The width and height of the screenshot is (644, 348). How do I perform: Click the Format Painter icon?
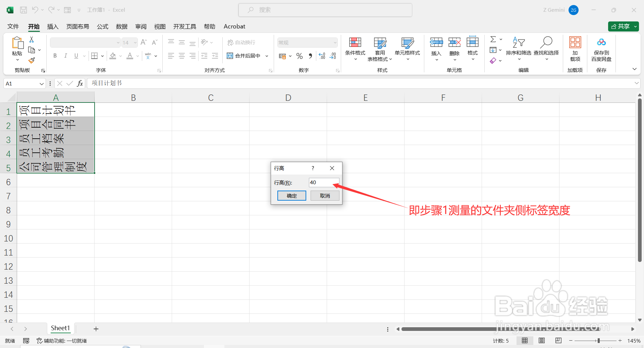(32, 60)
